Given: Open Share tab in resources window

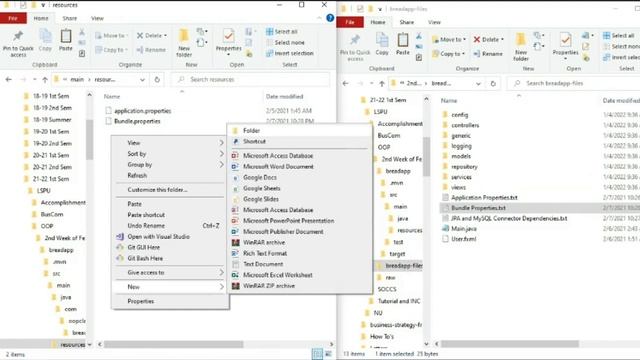Looking at the screenshot, I should [x=69, y=18].
